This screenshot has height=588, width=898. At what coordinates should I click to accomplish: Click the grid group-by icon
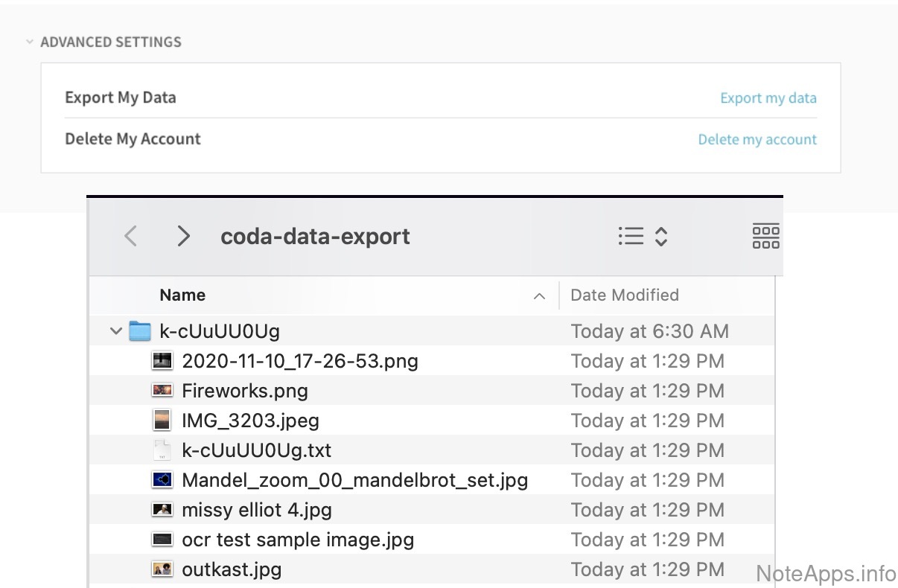(x=765, y=236)
